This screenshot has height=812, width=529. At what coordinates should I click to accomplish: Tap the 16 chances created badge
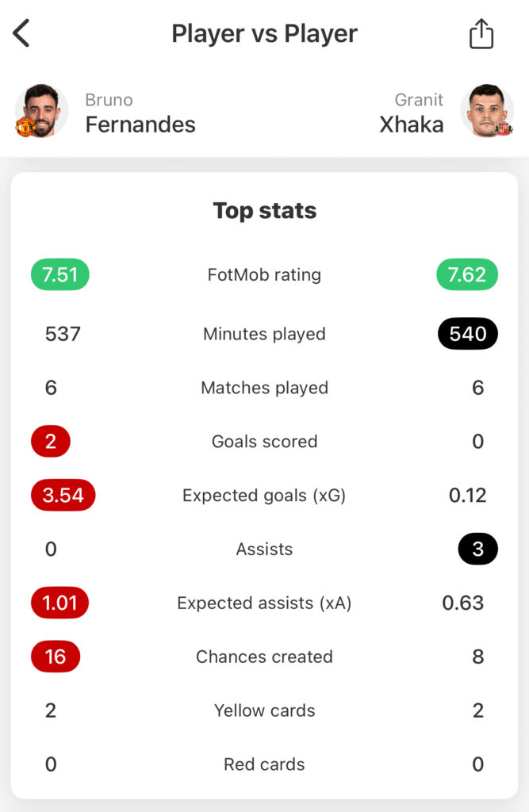click(x=55, y=657)
